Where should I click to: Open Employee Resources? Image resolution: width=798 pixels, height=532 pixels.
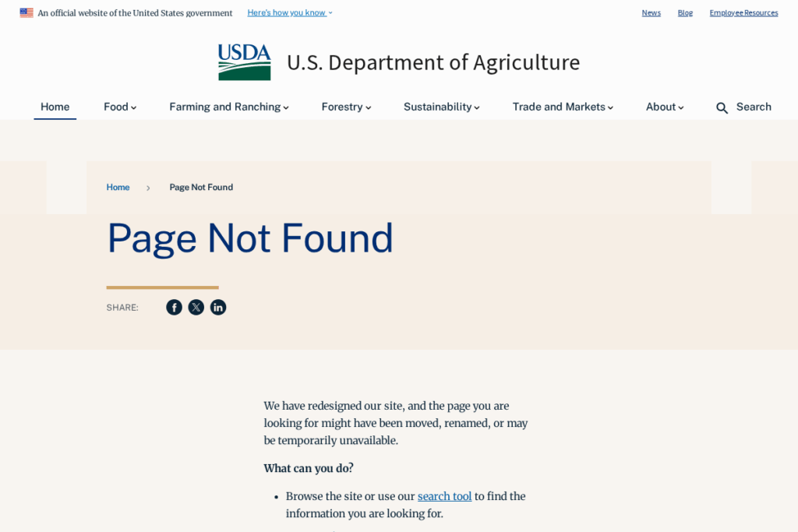(x=743, y=12)
